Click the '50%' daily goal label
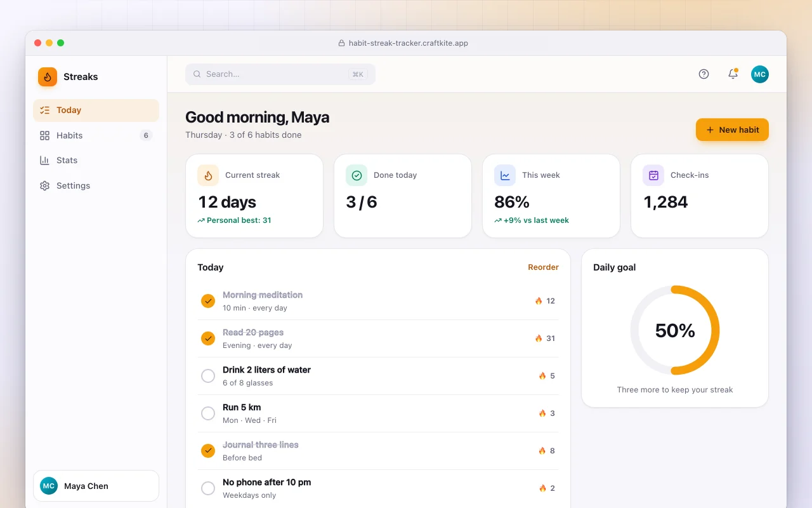 (x=675, y=330)
